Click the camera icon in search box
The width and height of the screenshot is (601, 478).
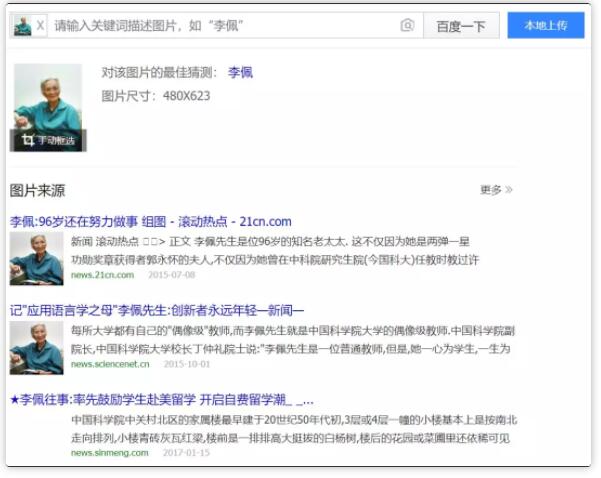pyautogui.click(x=407, y=25)
